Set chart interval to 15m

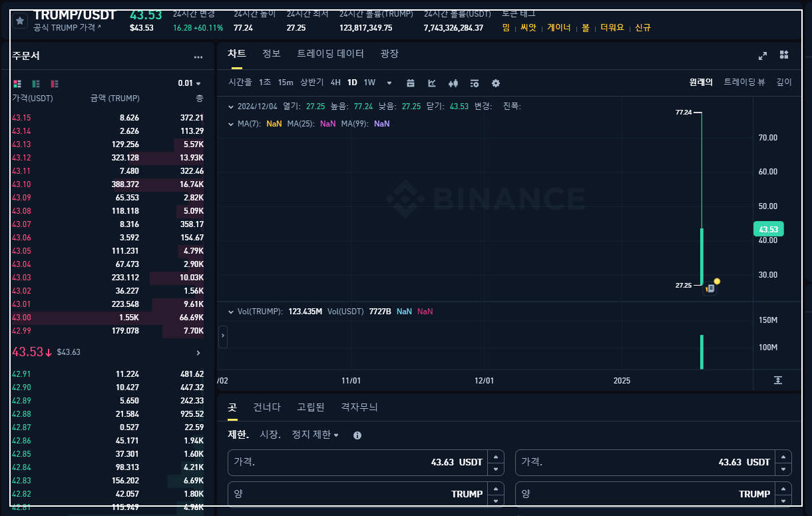286,83
